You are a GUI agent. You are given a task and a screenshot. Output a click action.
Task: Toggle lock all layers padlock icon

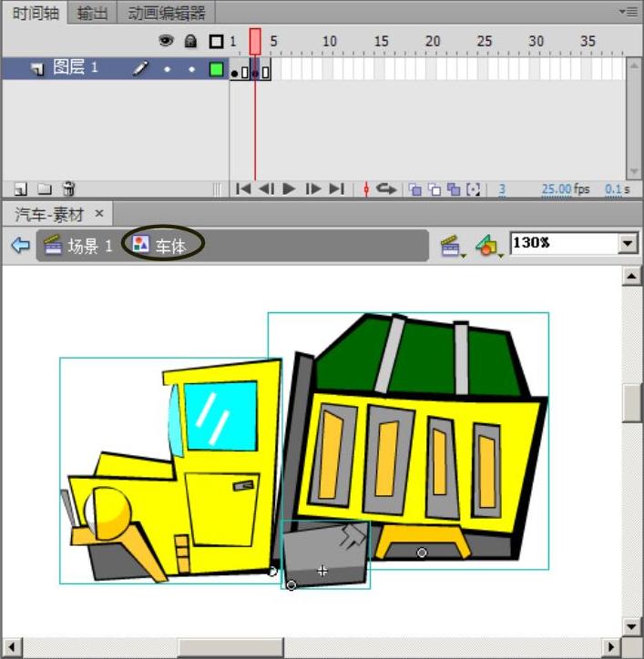pos(190,41)
